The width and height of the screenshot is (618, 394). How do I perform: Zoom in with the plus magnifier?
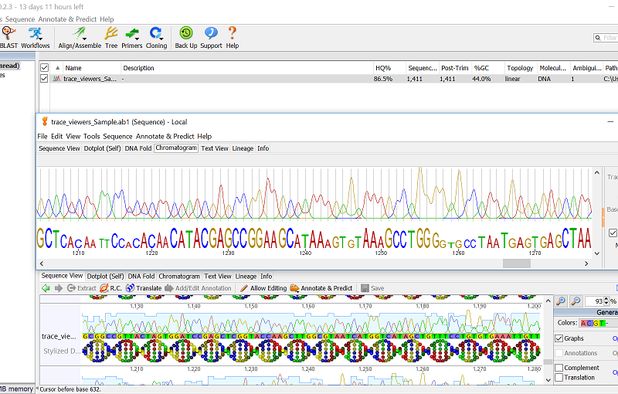pos(560,301)
